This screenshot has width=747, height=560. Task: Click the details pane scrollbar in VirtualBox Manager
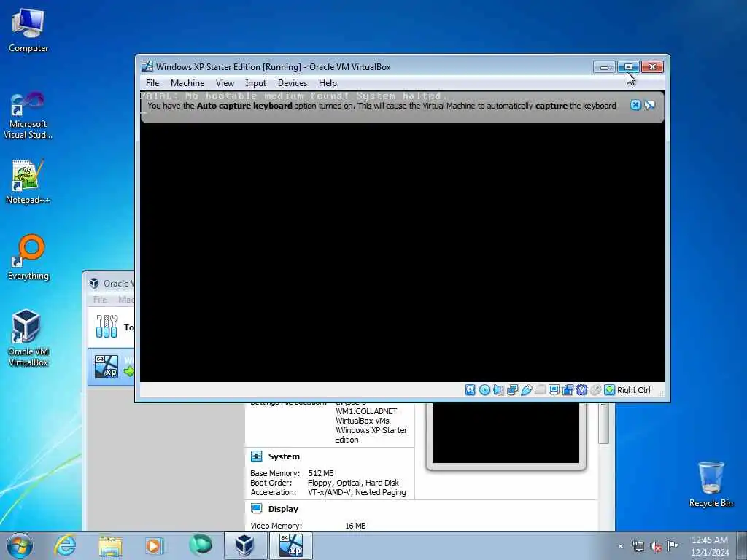click(603, 424)
